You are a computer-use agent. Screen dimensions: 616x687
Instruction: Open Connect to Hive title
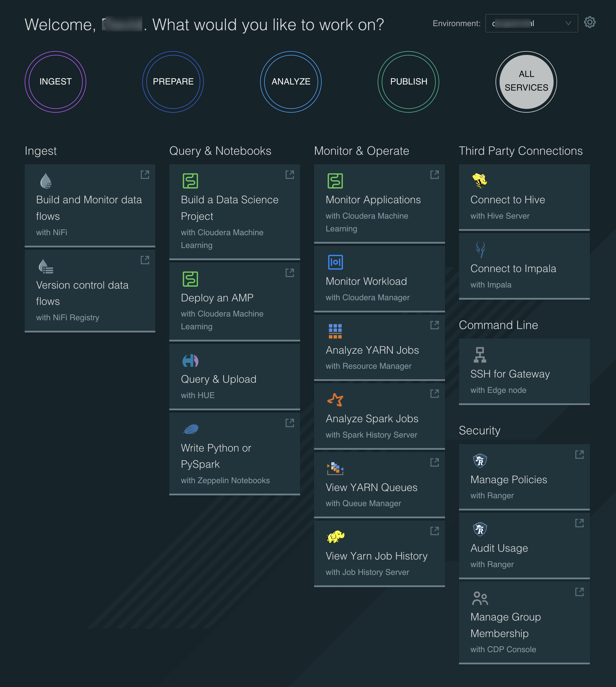point(508,200)
